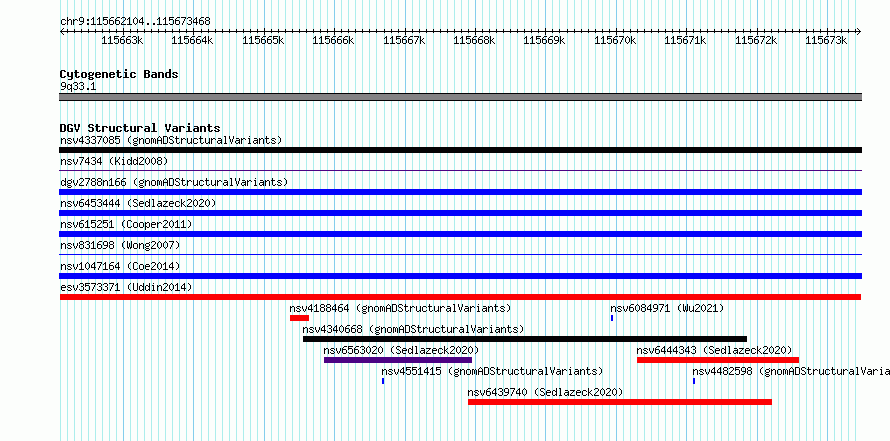Click the blue nsv6453444 variant bar
This screenshot has height=441, width=890.
[460, 213]
